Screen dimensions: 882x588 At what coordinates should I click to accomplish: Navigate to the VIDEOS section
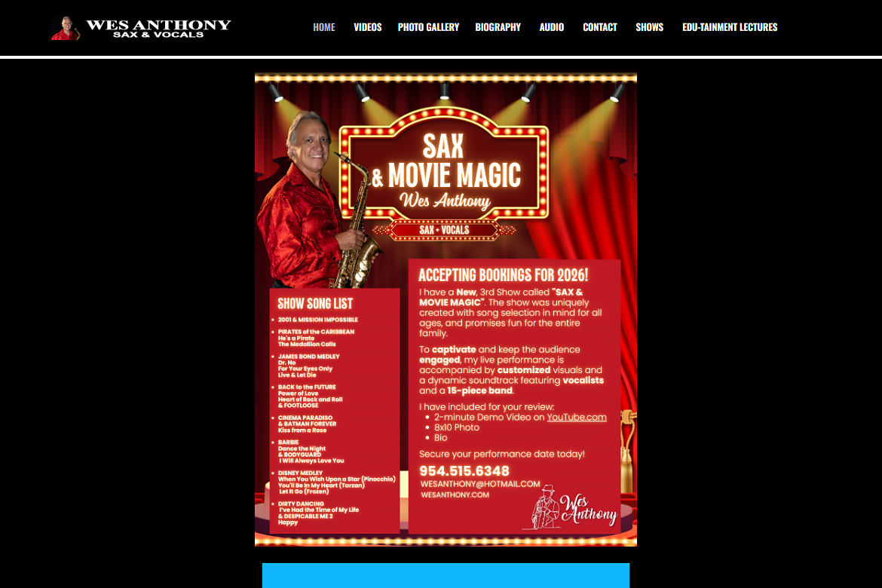point(368,26)
